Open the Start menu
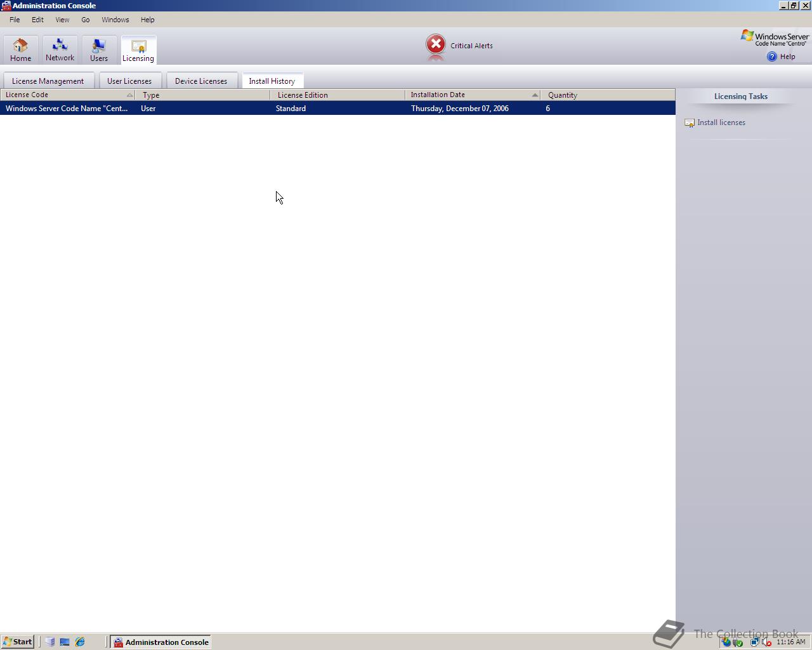The image size is (812, 650). click(x=18, y=642)
